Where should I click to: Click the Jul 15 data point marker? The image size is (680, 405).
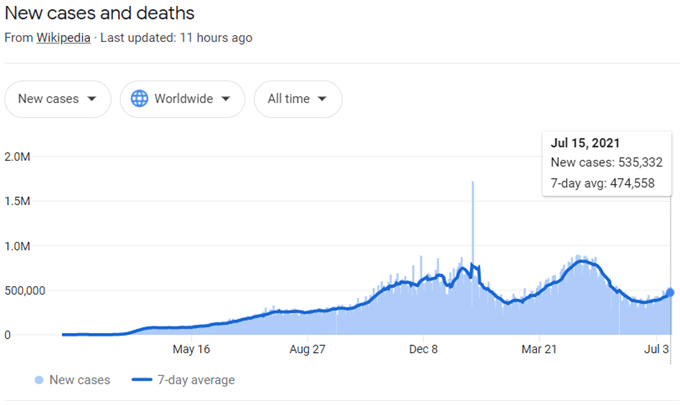pyautogui.click(x=670, y=293)
